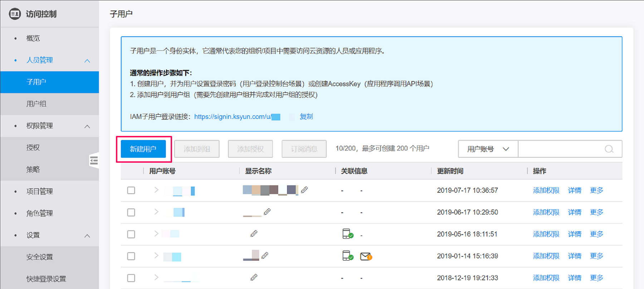The height and width of the screenshot is (289, 644).
Task: Open 安全设置 in the sidebar
Action: click(x=49, y=257)
